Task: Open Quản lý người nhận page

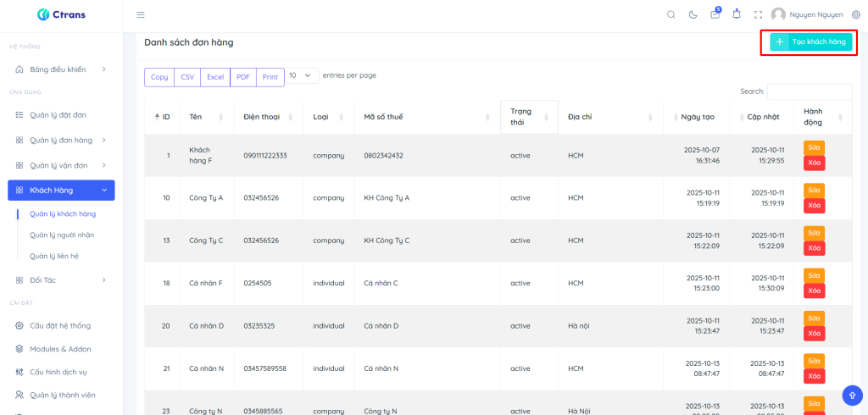Action: coord(62,235)
